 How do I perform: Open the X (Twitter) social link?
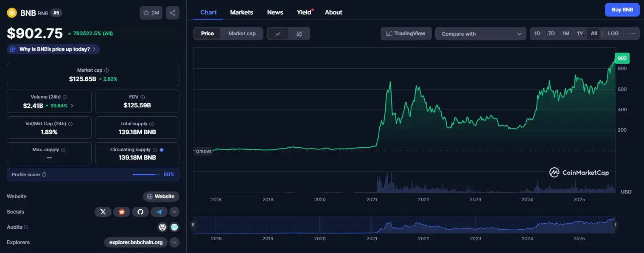(103, 212)
